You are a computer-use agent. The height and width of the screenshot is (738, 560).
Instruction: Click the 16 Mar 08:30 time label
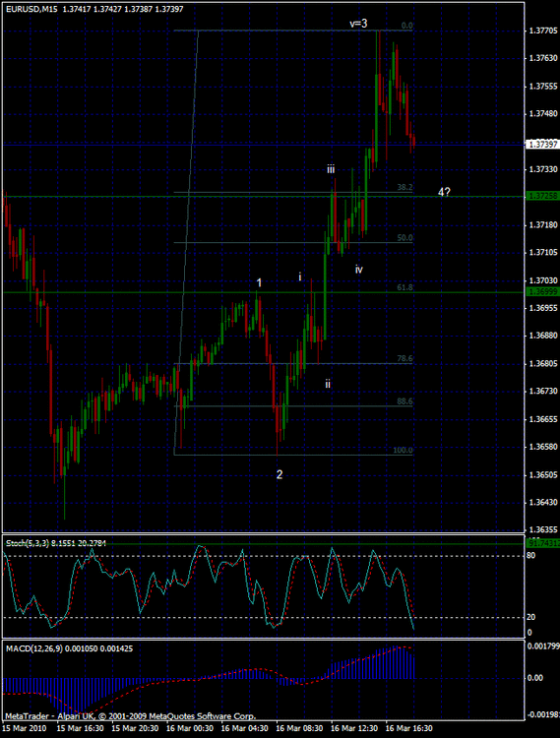pyautogui.click(x=299, y=728)
